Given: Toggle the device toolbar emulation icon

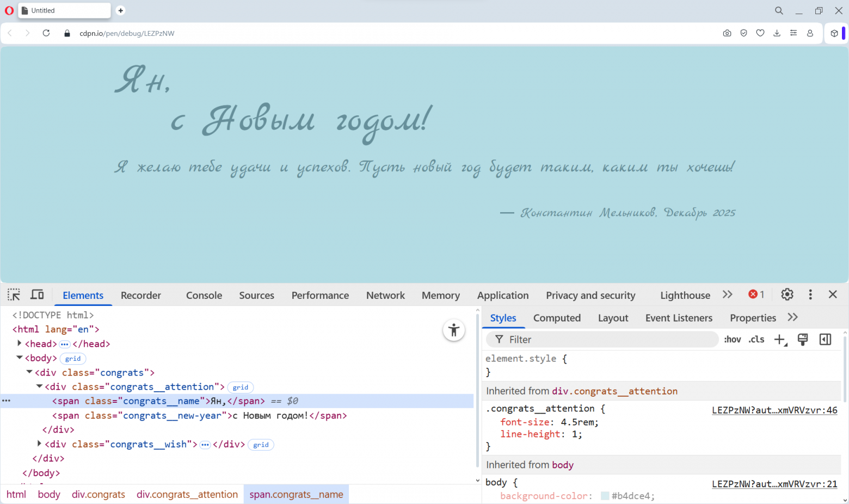Looking at the screenshot, I should (37, 295).
